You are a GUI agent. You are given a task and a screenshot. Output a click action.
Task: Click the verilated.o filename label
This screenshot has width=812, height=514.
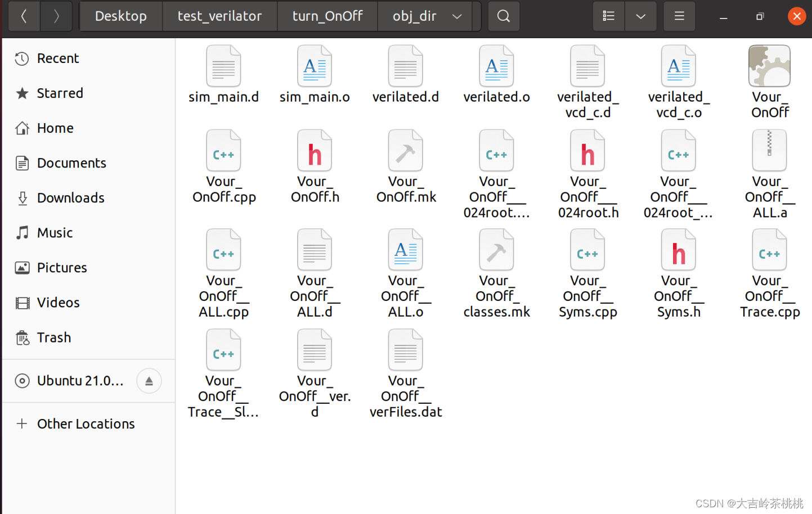click(496, 97)
